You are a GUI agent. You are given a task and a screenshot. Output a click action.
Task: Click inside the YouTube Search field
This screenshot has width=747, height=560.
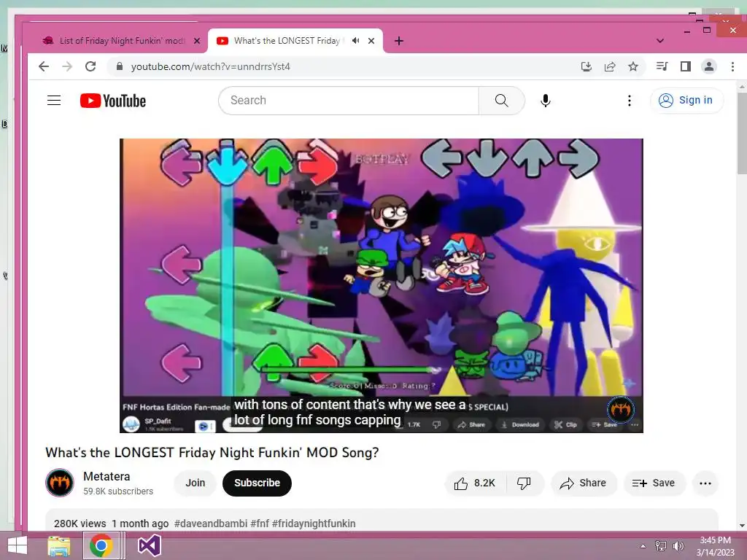point(349,101)
